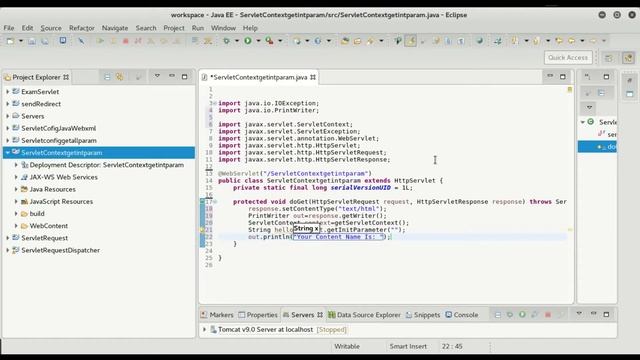Click the 'Writable' status bar entry
Viewport: 640px width, 360px height.
coord(347,346)
